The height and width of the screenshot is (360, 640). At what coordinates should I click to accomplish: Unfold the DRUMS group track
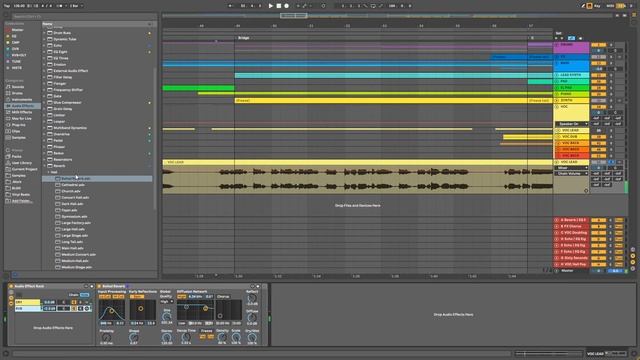[x=557, y=44]
